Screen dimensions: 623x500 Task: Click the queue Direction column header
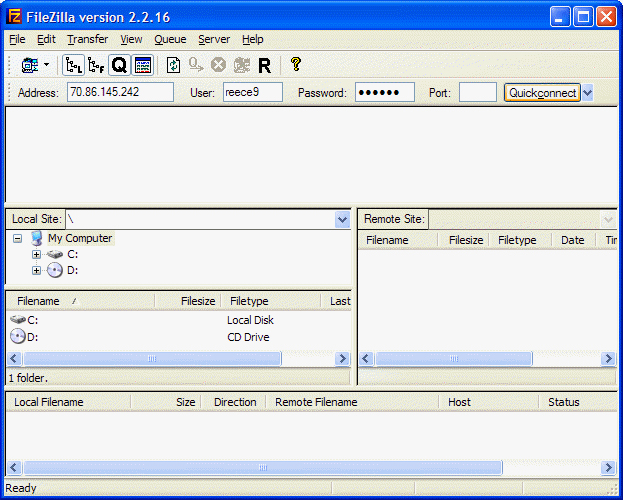coord(234,402)
